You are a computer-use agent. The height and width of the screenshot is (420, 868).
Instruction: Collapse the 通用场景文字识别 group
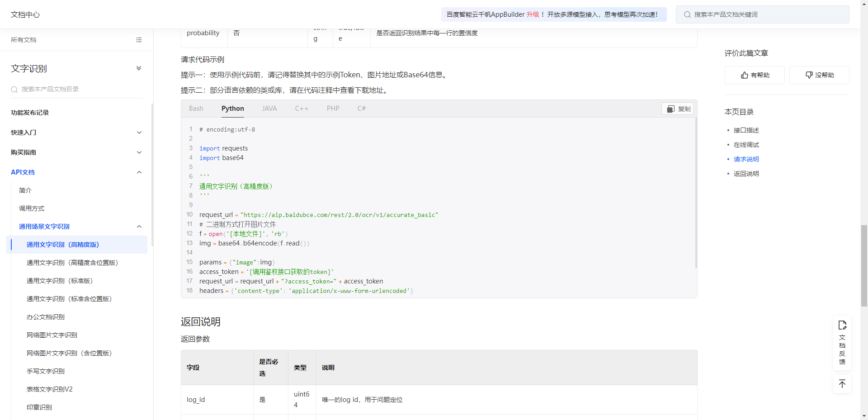click(139, 227)
